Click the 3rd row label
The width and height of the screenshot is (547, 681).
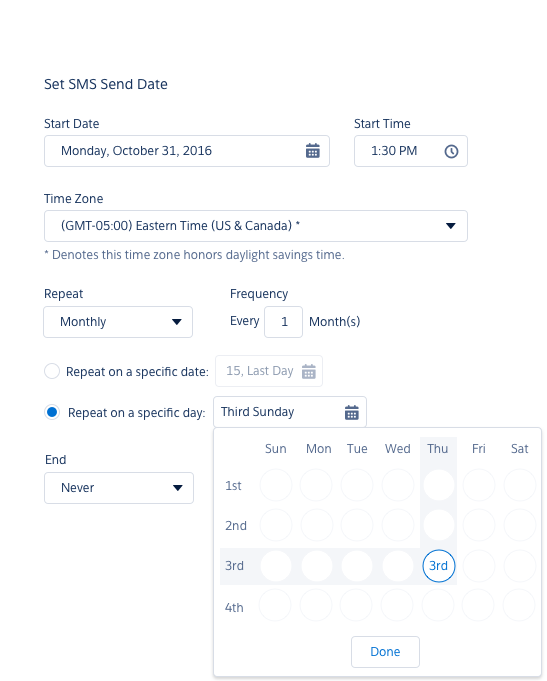coord(234,566)
